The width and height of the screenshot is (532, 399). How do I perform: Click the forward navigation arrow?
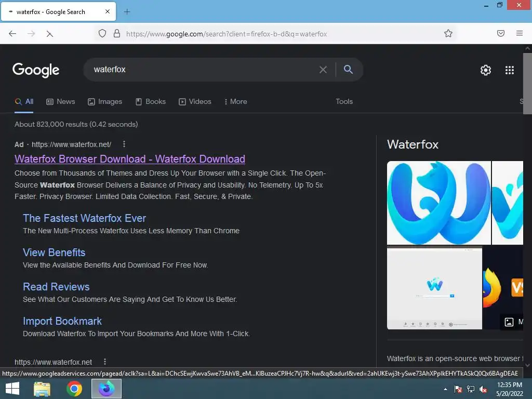click(x=31, y=34)
